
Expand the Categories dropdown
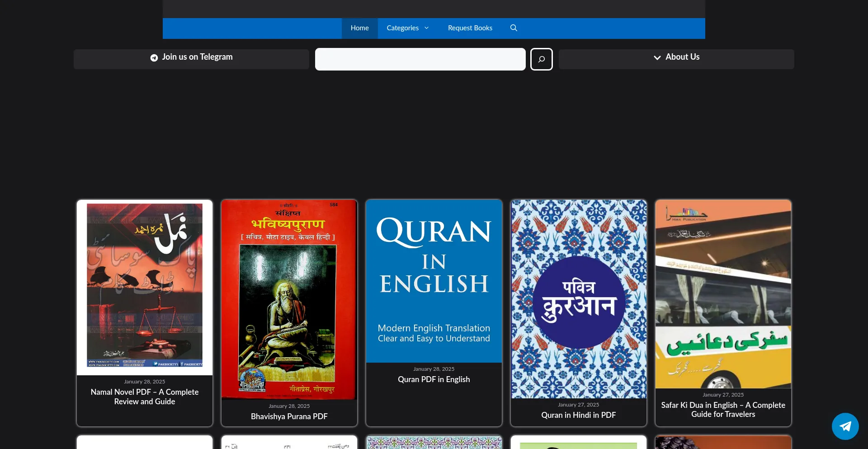click(402, 28)
